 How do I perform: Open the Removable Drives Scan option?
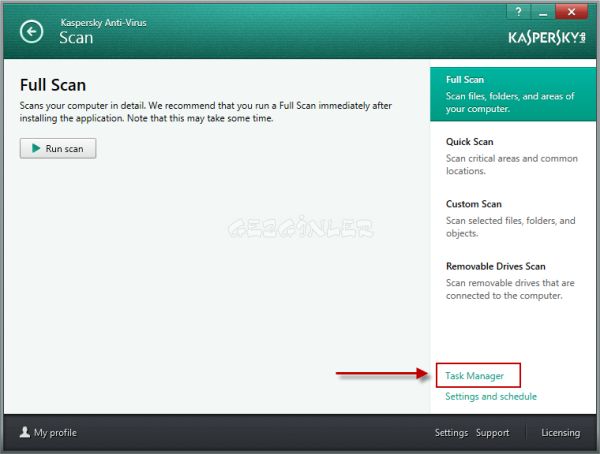coord(513,281)
